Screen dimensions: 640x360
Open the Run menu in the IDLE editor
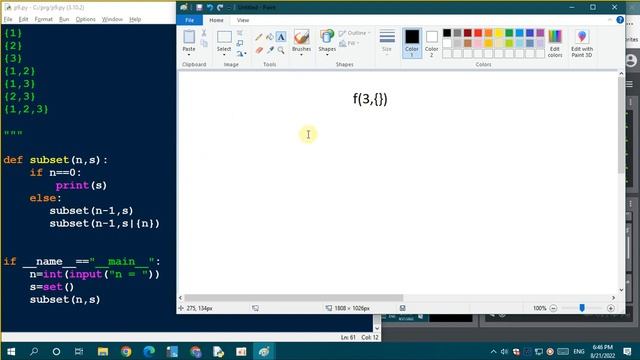64,19
